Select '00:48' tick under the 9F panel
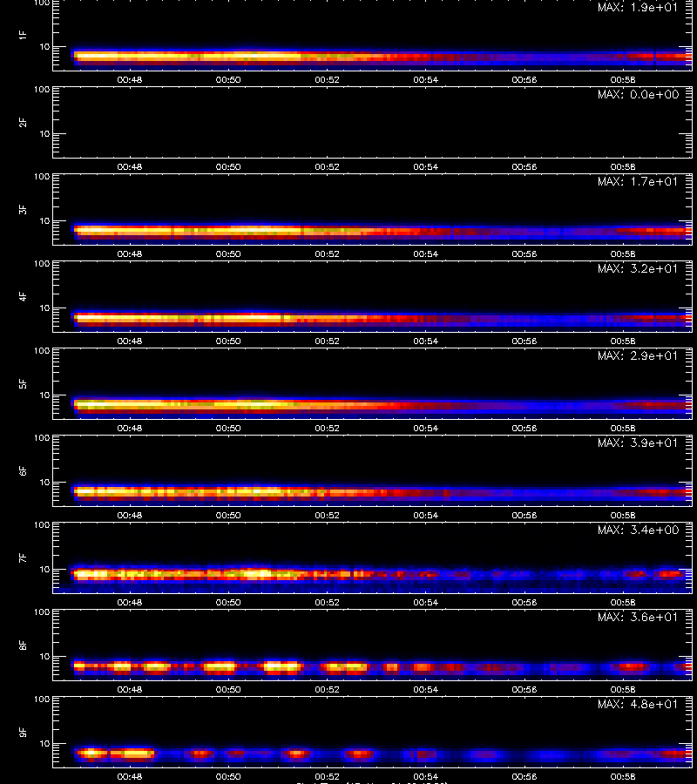The width and height of the screenshot is (697, 784). tap(130, 776)
